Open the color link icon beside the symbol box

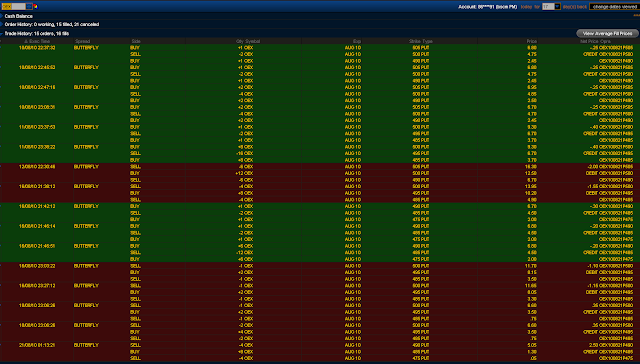point(35,7)
